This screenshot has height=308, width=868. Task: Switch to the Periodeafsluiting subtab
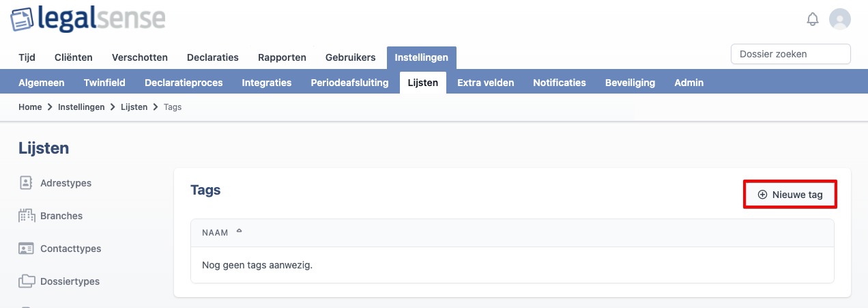pos(349,83)
